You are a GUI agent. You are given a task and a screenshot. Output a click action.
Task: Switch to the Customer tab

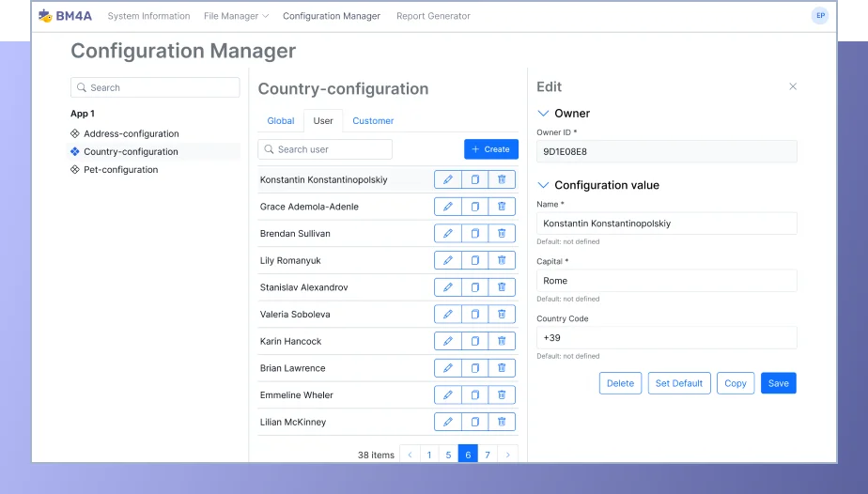373,121
